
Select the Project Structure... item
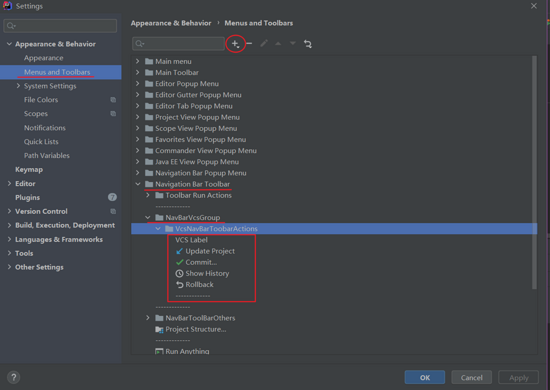[x=190, y=329]
